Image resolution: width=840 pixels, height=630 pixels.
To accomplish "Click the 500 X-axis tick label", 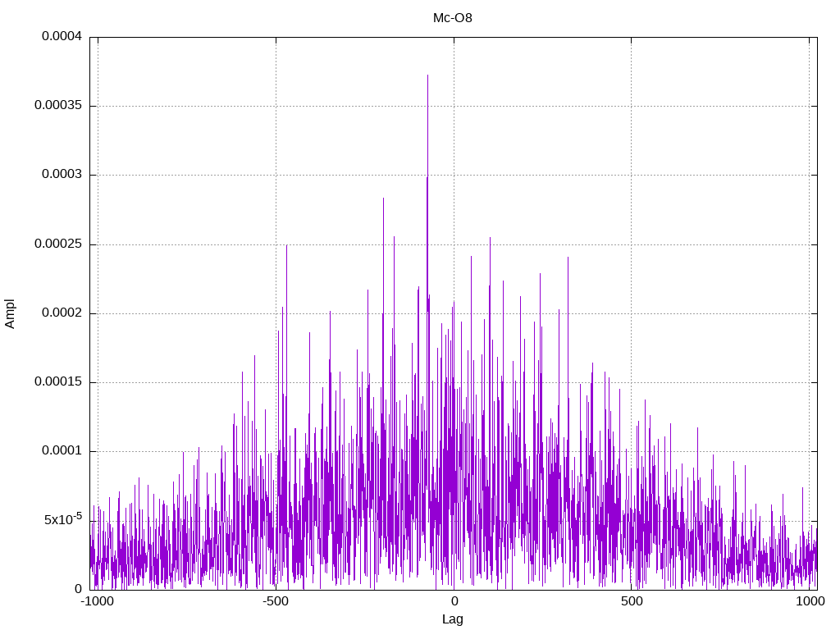I will (632, 601).
